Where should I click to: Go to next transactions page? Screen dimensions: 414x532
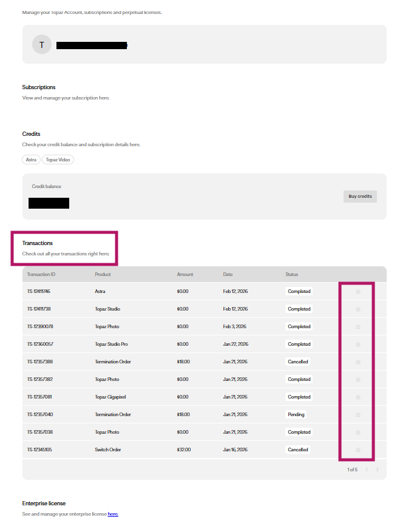coord(378,470)
